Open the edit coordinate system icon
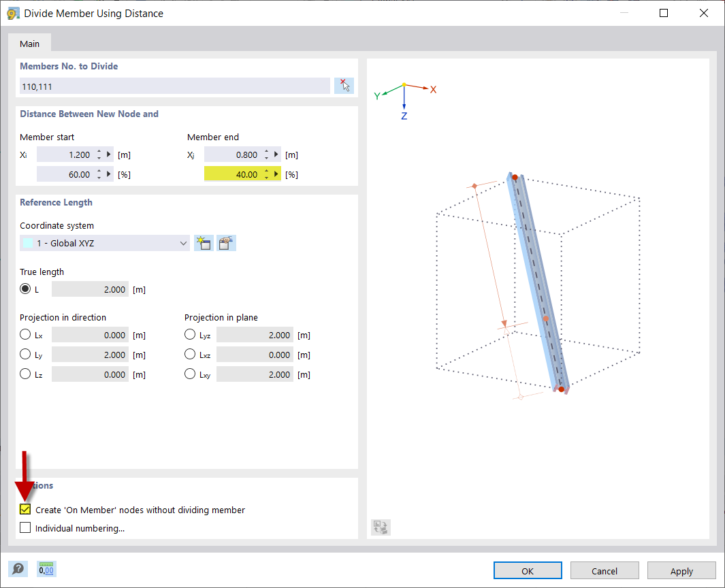Screen dimensions: 725x588 (225, 242)
